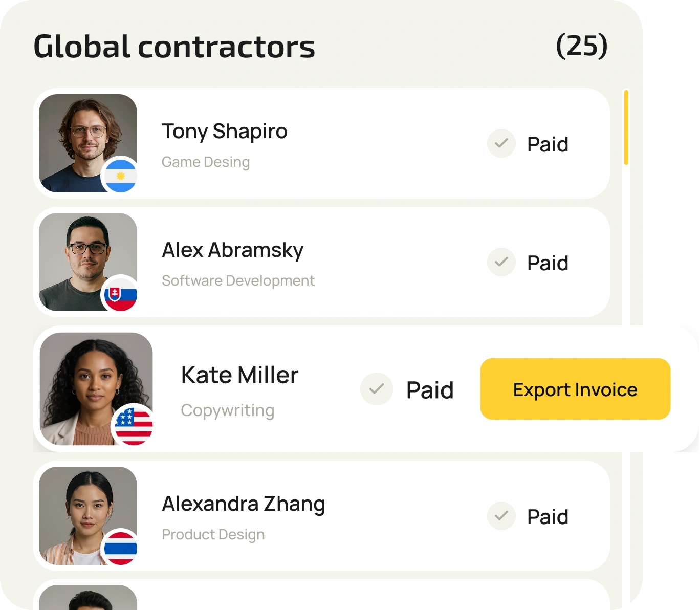The height and width of the screenshot is (610, 700).
Task: Select the Kate Miller contractor name
Action: click(239, 375)
